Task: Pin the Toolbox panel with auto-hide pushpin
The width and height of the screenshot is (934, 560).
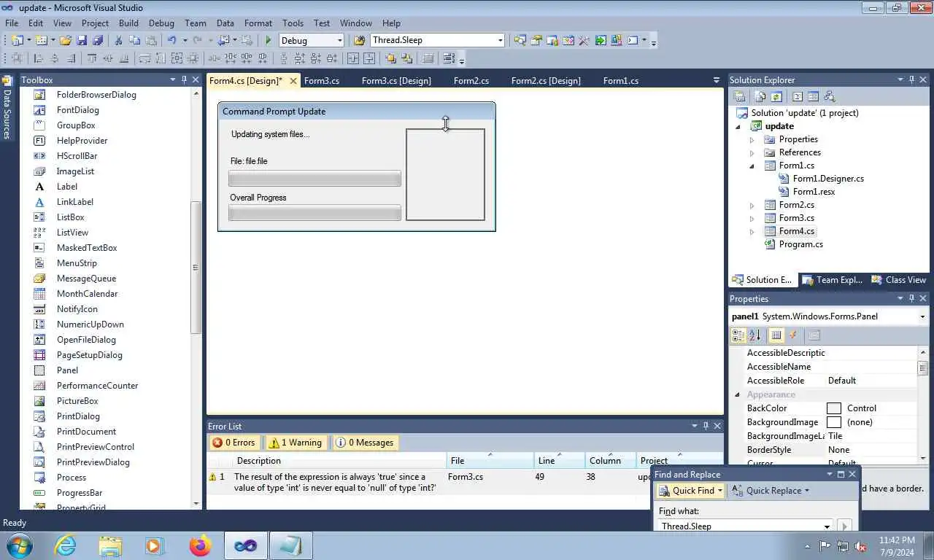Action: click(x=184, y=79)
